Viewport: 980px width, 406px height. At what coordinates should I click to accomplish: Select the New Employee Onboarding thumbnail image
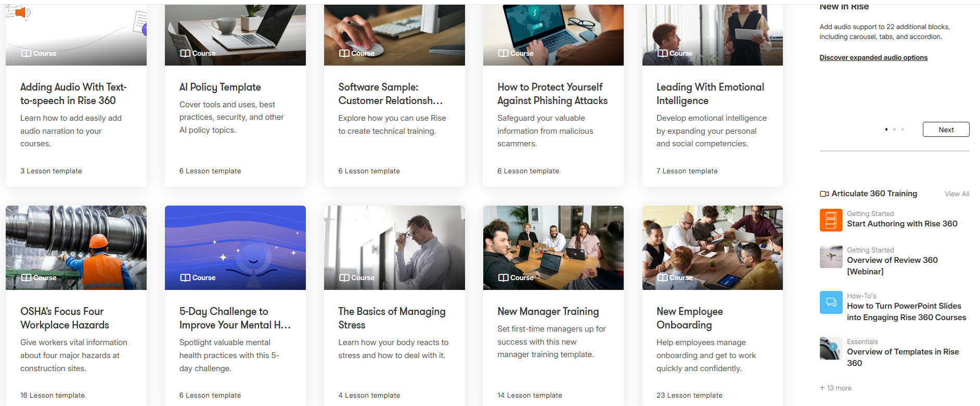click(713, 248)
